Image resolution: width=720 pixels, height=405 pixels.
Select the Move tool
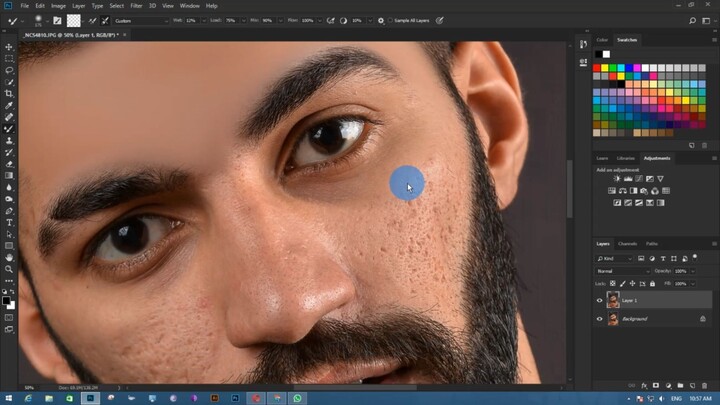click(9, 47)
